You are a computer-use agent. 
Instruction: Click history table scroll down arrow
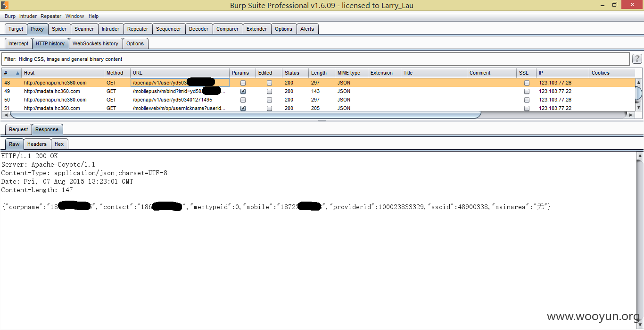point(639,108)
